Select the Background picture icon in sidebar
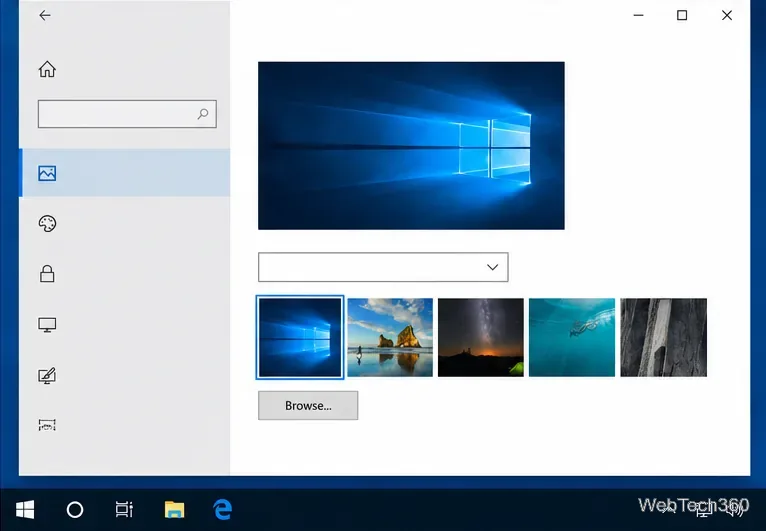766x531 pixels. tap(47, 173)
